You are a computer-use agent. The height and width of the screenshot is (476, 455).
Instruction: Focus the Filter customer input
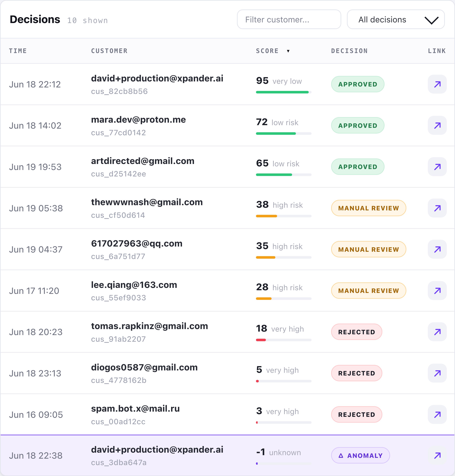(289, 19)
